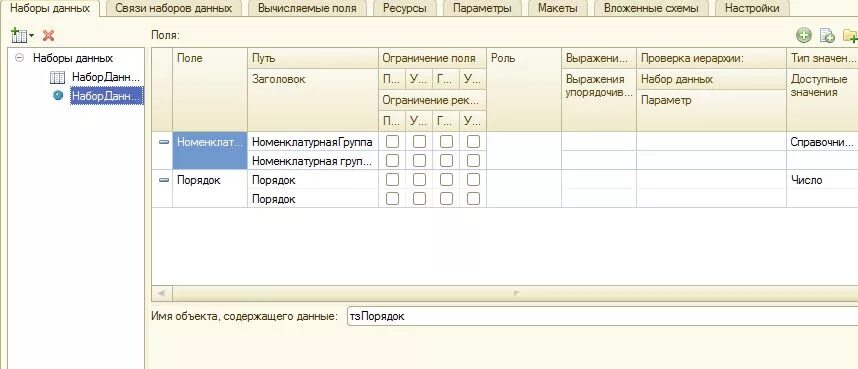
Task: Click the add data set icon
Action: 19,36
